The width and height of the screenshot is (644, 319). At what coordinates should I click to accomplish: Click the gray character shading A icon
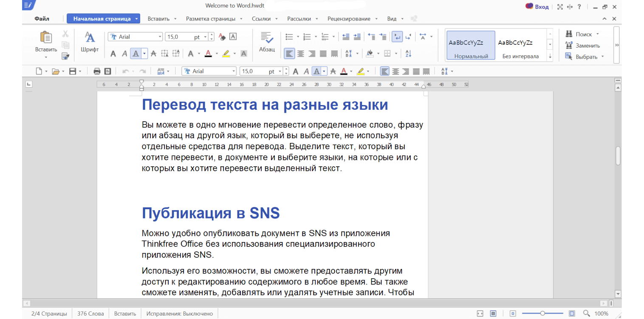coord(244,54)
